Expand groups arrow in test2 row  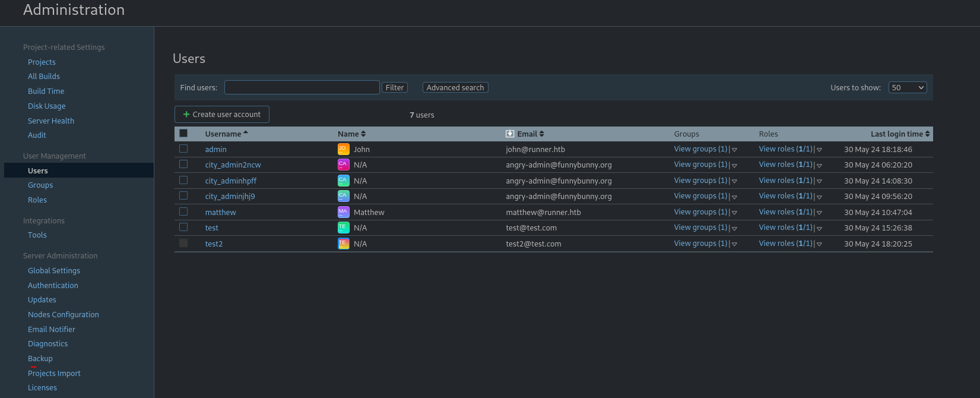pyautogui.click(x=734, y=244)
